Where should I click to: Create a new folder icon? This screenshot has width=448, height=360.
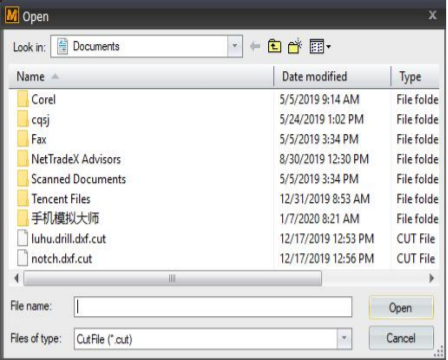295,46
